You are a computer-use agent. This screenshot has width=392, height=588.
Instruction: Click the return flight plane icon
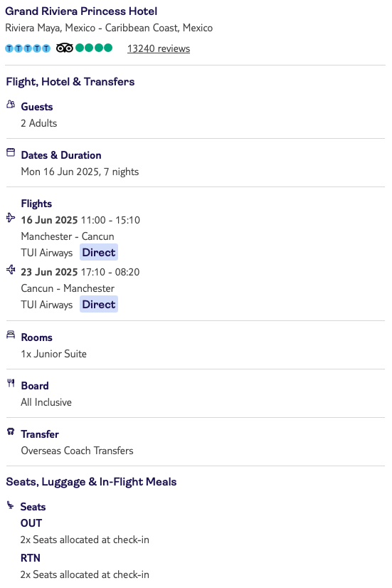pyautogui.click(x=11, y=270)
